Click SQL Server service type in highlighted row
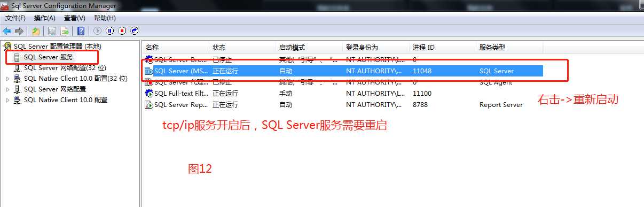The image size is (644, 207). coord(497,71)
